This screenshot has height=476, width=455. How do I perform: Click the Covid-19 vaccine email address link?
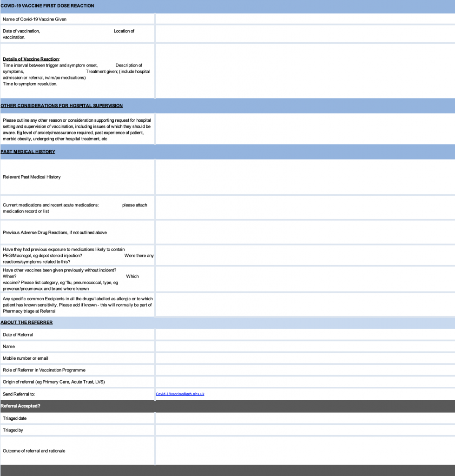coord(180,394)
